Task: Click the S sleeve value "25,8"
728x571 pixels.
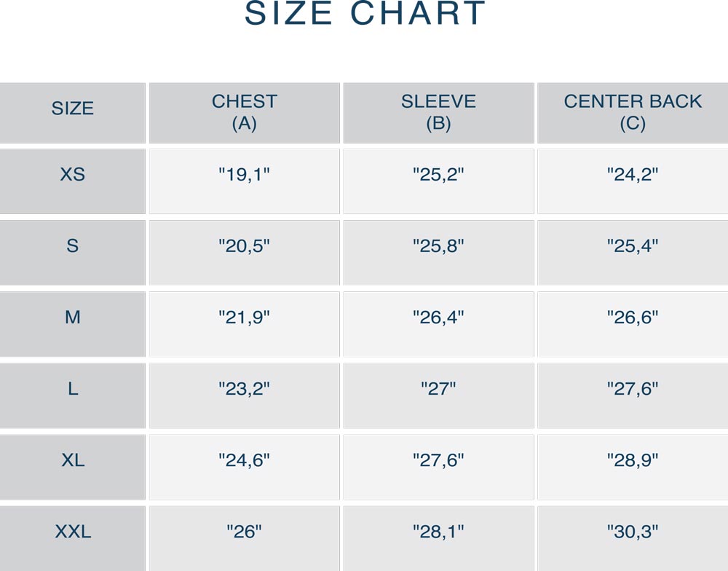Action: (x=438, y=246)
